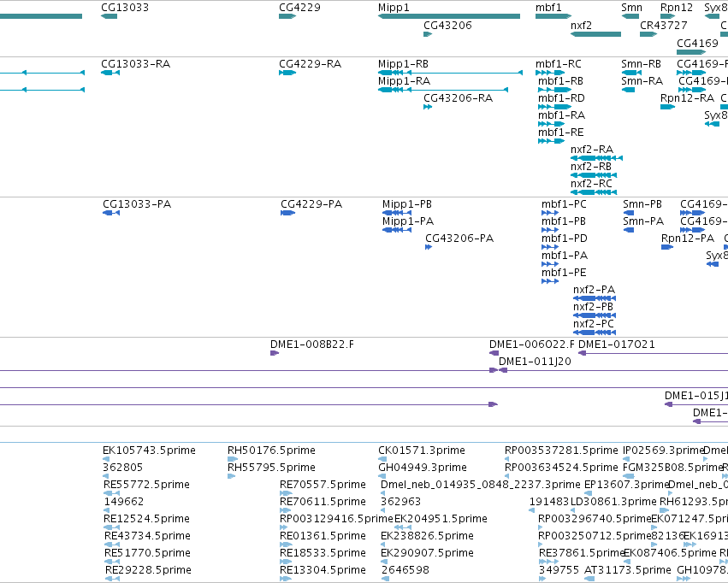Select transcript mbf1-RE

point(561,132)
